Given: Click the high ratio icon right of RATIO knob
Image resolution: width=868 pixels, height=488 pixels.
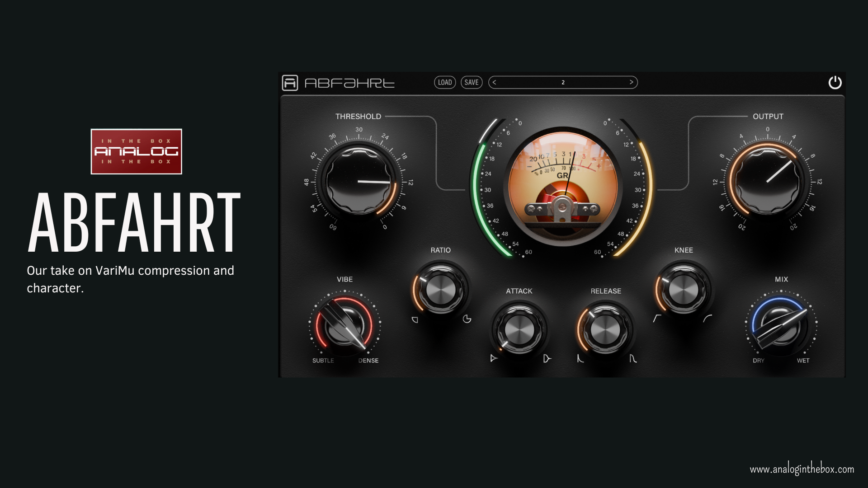Looking at the screenshot, I should click(x=467, y=319).
